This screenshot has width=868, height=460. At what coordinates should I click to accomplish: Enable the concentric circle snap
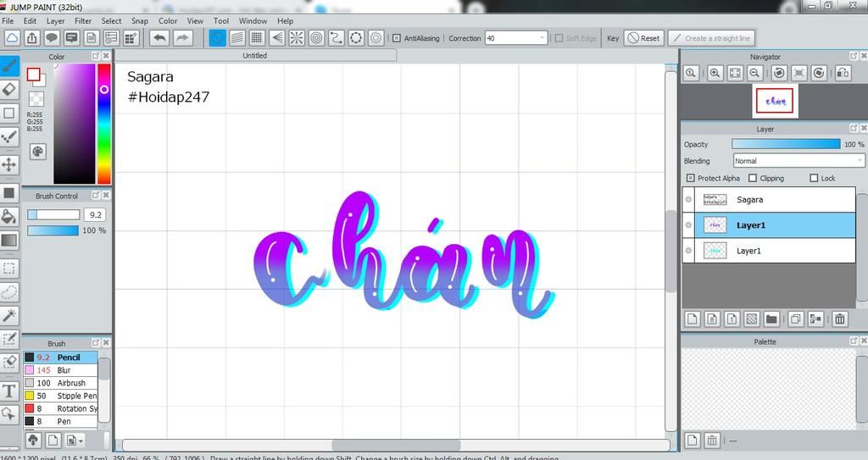(317, 38)
